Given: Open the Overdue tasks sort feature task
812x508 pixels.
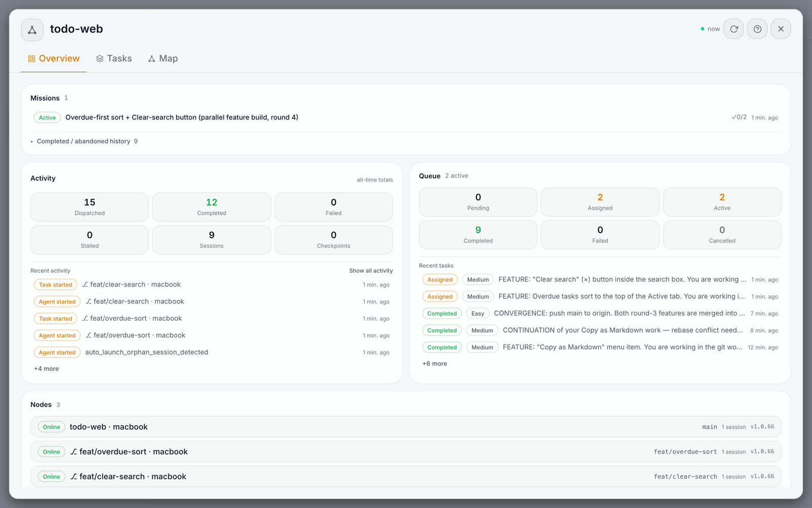Looking at the screenshot, I should 600,297.
